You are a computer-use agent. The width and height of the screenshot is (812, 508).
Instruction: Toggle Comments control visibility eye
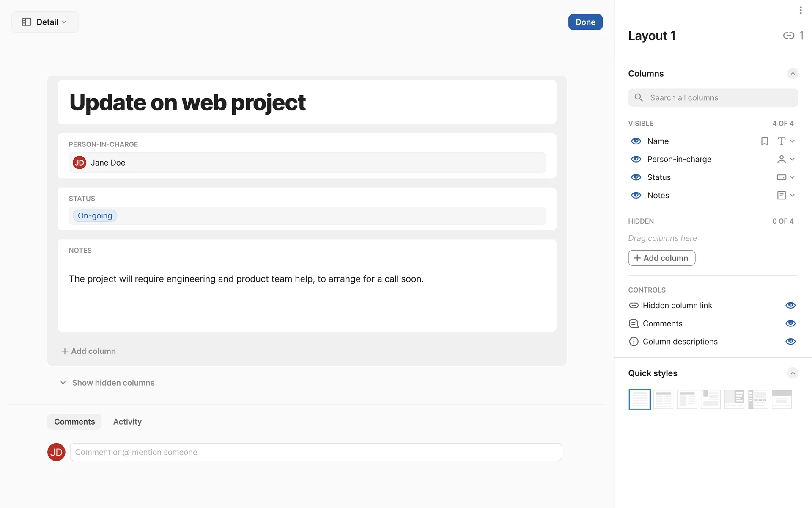click(x=790, y=323)
